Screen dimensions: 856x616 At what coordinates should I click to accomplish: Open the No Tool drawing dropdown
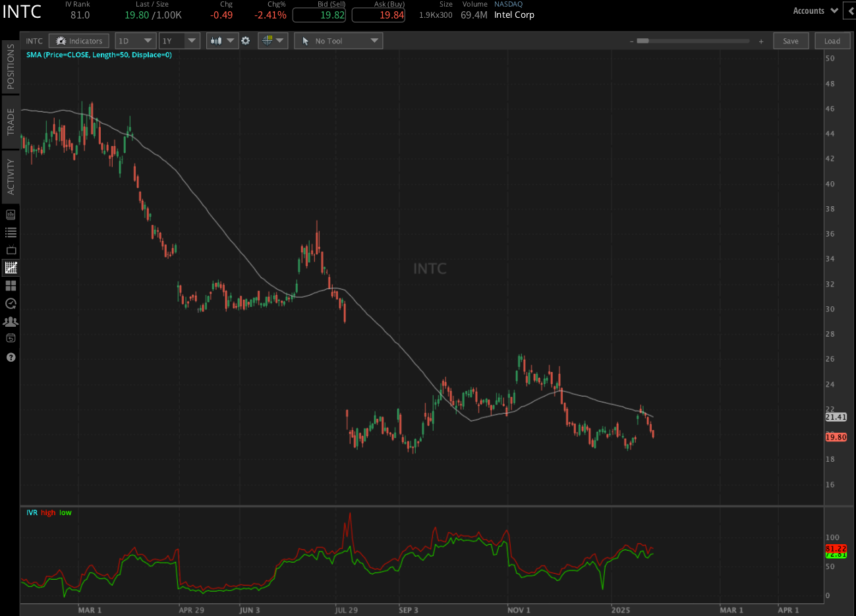point(338,40)
